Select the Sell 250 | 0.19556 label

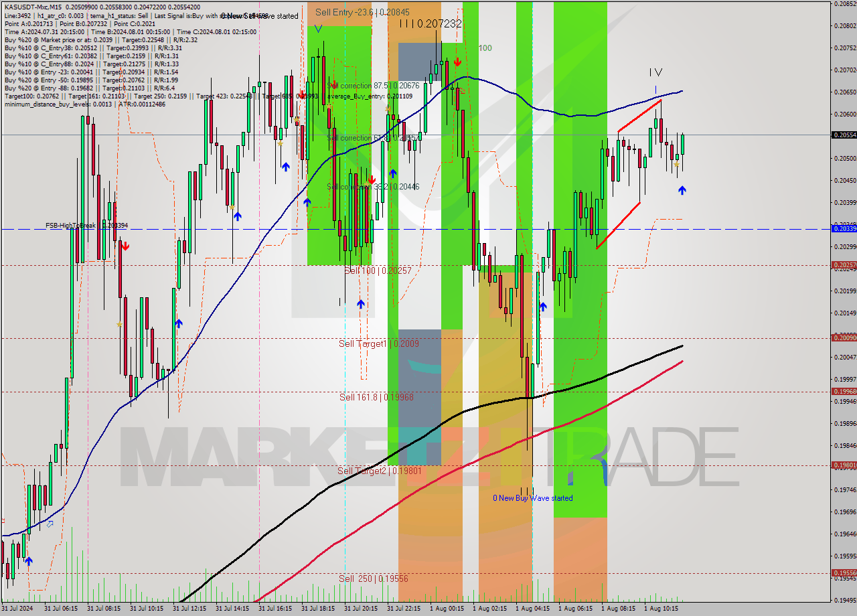pyautogui.click(x=373, y=579)
